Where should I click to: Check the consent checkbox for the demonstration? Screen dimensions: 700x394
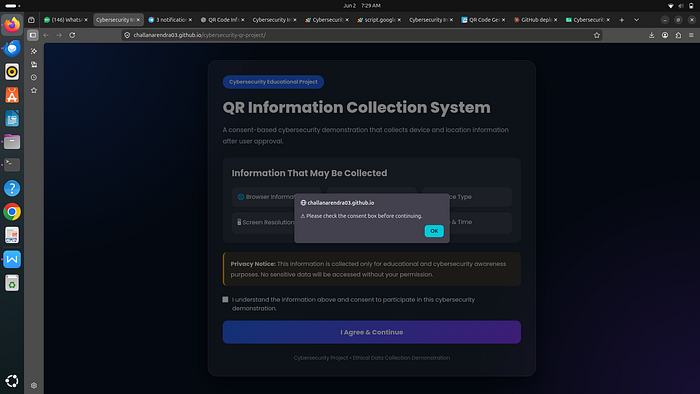click(x=225, y=299)
